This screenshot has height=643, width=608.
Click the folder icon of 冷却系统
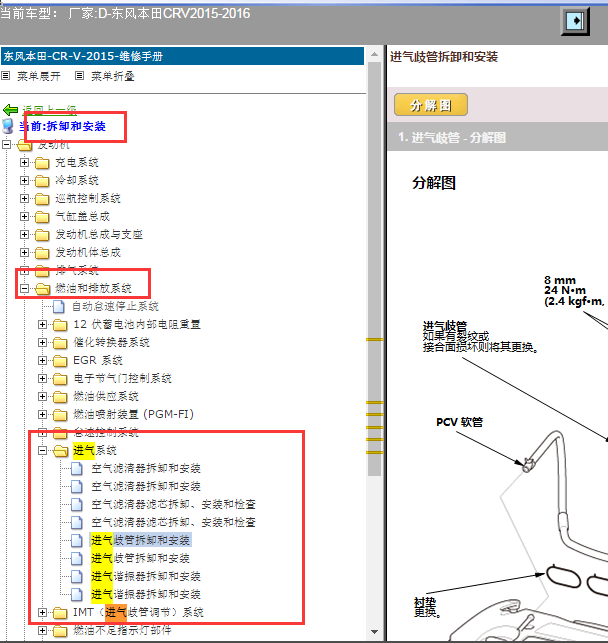[42, 181]
